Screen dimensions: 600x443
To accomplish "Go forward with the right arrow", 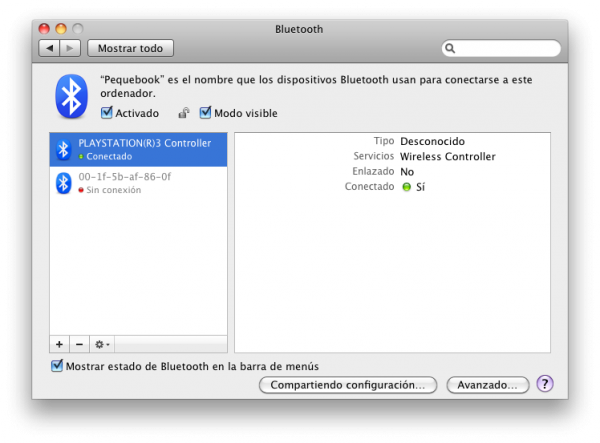I will pos(70,48).
